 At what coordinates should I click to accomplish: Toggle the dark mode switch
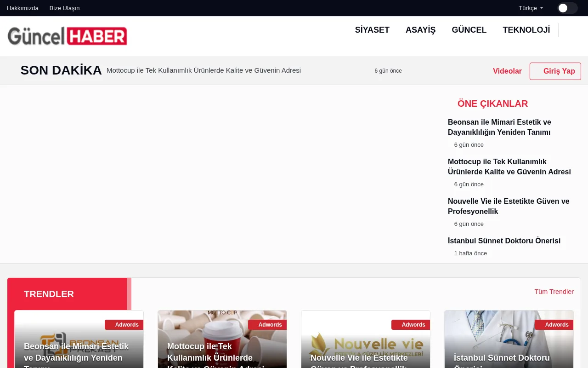(x=567, y=8)
